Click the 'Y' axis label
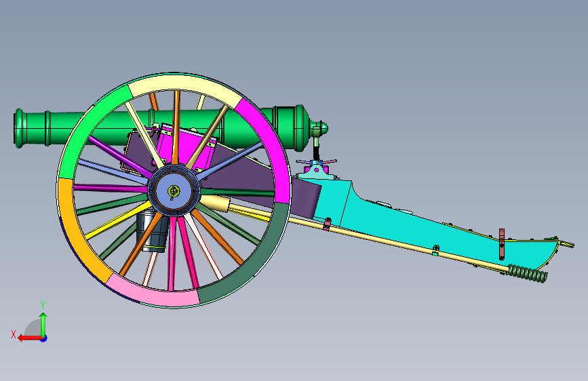The image size is (588, 381). (x=43, y=305)
